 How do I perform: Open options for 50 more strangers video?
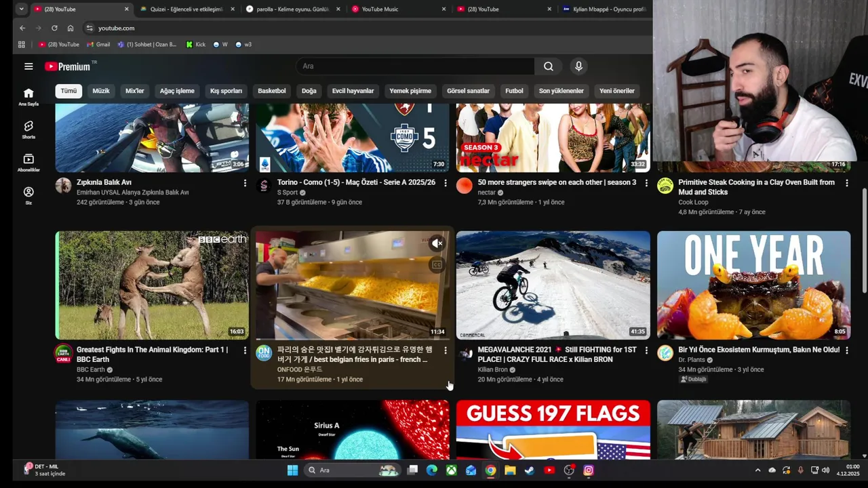tap(646, 183)
